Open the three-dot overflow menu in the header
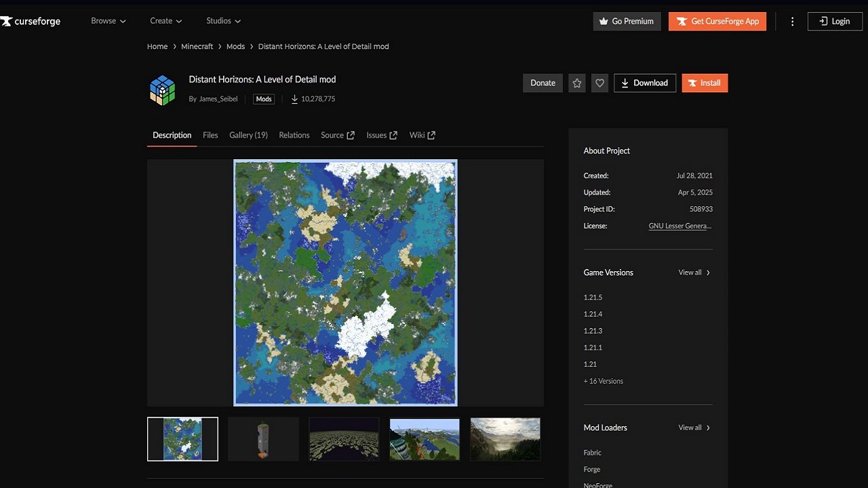 (x=792, y=21)
